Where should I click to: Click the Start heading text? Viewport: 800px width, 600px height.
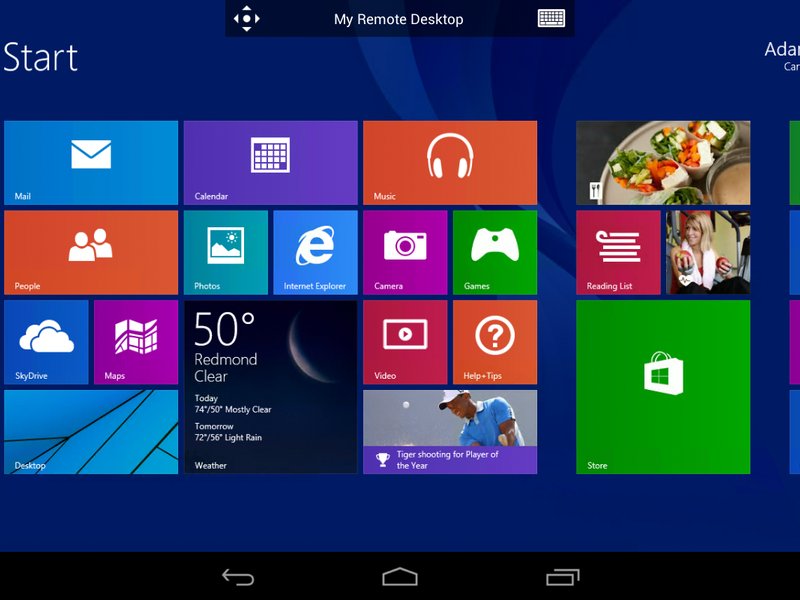coord(40,57)
